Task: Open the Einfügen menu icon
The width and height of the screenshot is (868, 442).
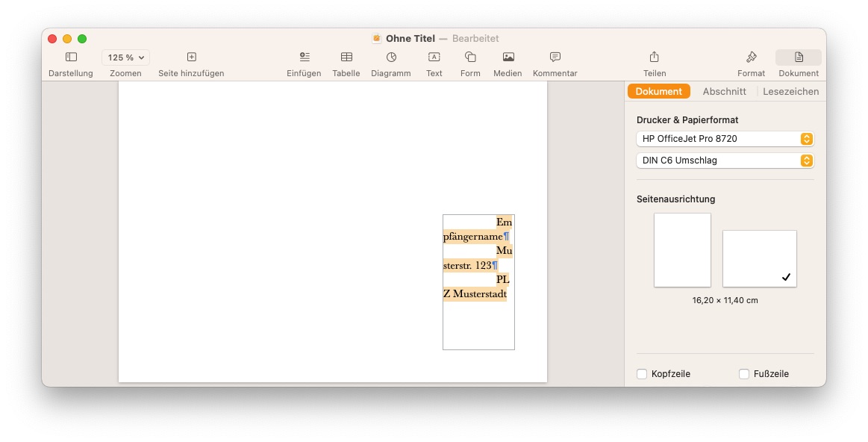Action: click(304, 57)
